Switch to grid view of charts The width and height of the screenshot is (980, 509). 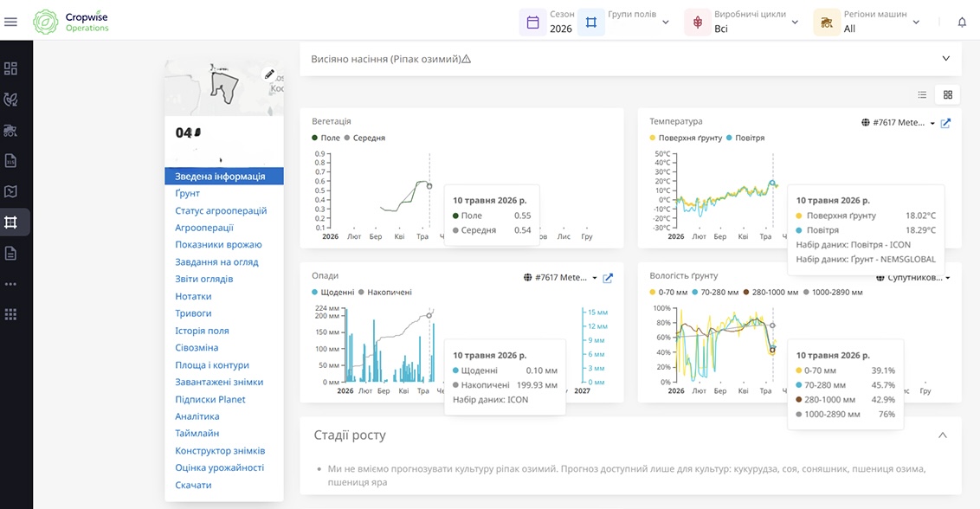pyautogui.click(x=947, y=94)
